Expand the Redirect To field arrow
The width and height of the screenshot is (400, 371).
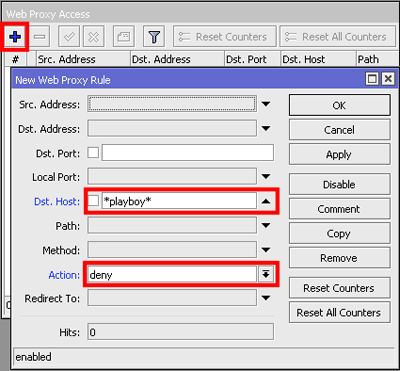click(x=266, y=298)
